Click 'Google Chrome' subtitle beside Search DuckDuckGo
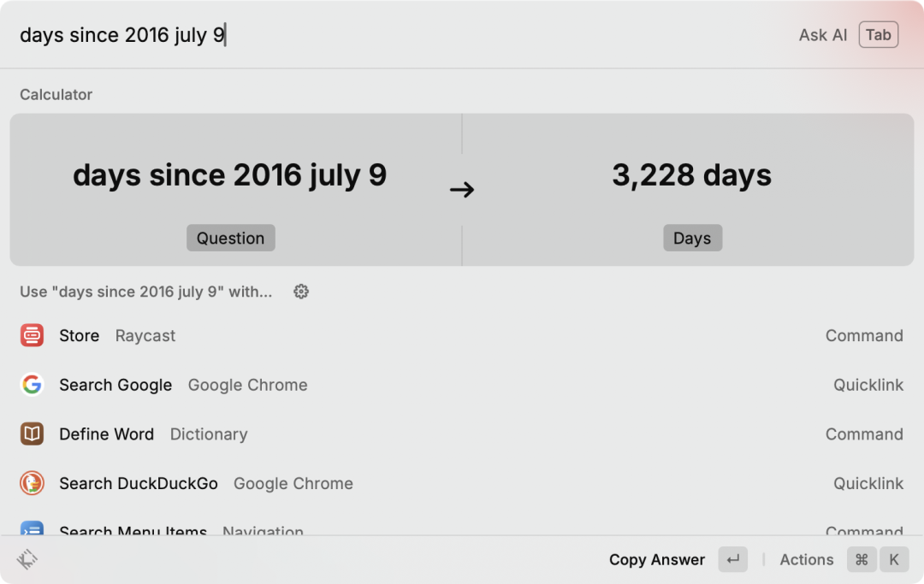The image size is (924, 584). tap(293, 483)
